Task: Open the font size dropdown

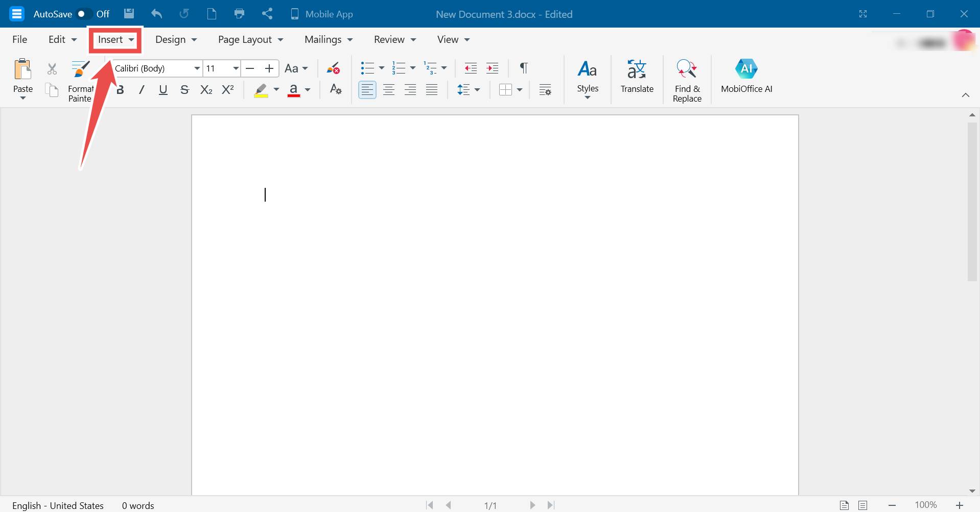Action: tap(236, 68)
